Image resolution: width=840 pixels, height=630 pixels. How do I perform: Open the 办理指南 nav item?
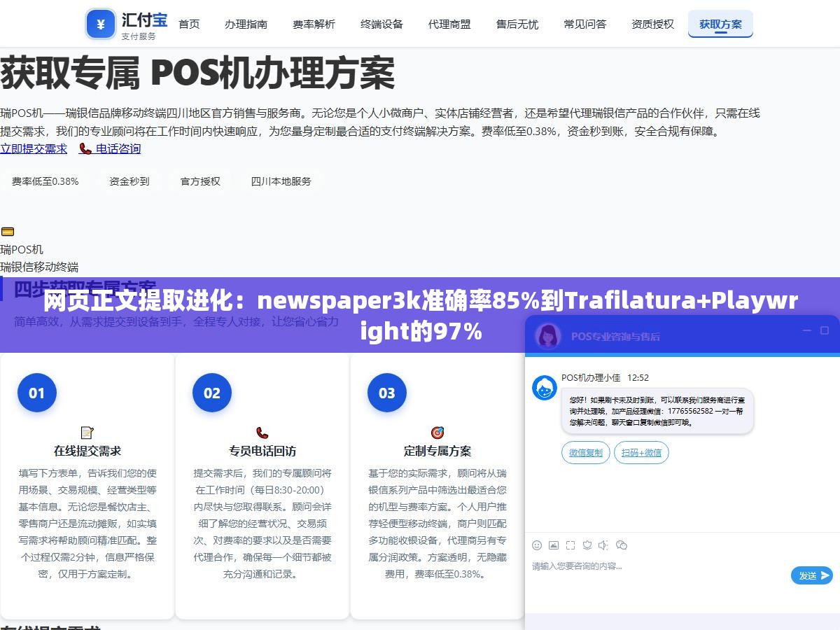tap(246, 24)
